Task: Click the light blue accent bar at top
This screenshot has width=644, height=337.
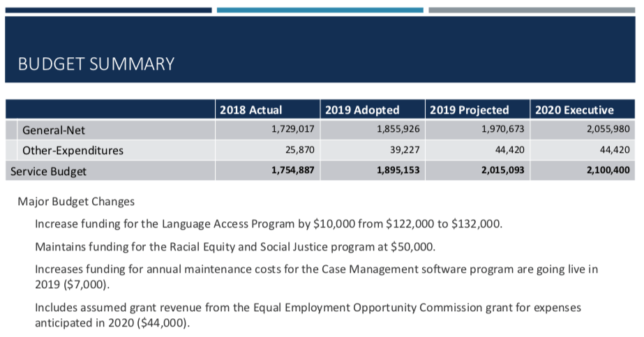Action: 320,10
